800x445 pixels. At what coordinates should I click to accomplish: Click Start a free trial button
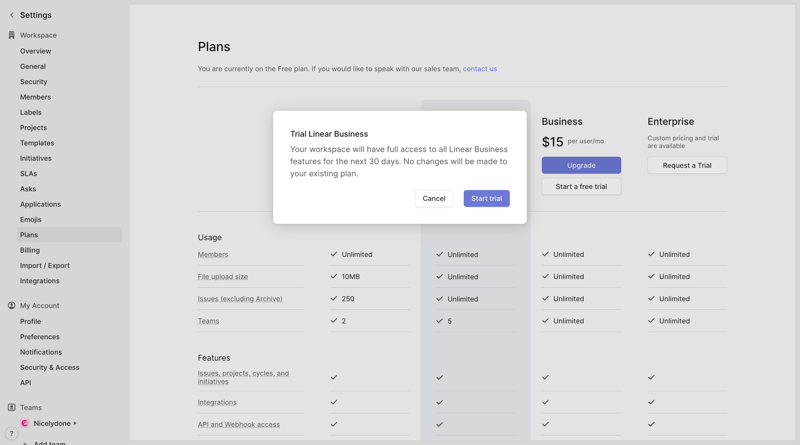[x=581, y=186]
